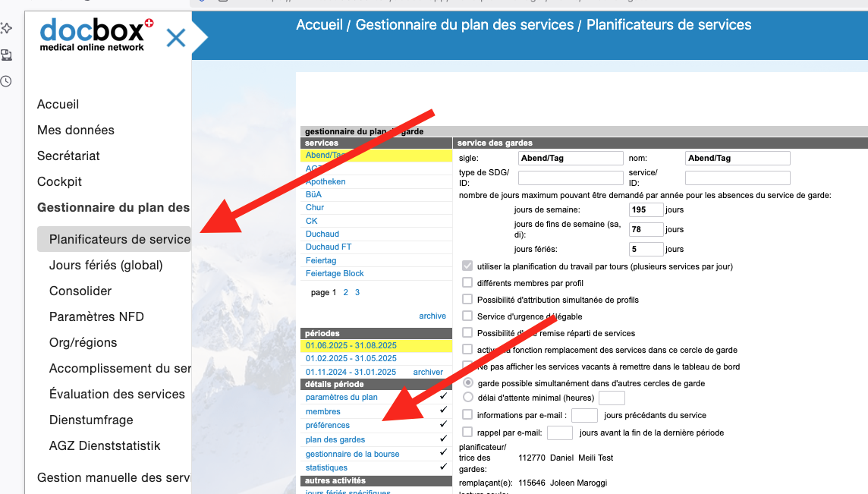868x494 pixels.
Task: Click the 'archiver' link for period 01.11.2024
Action: (428, 372)
